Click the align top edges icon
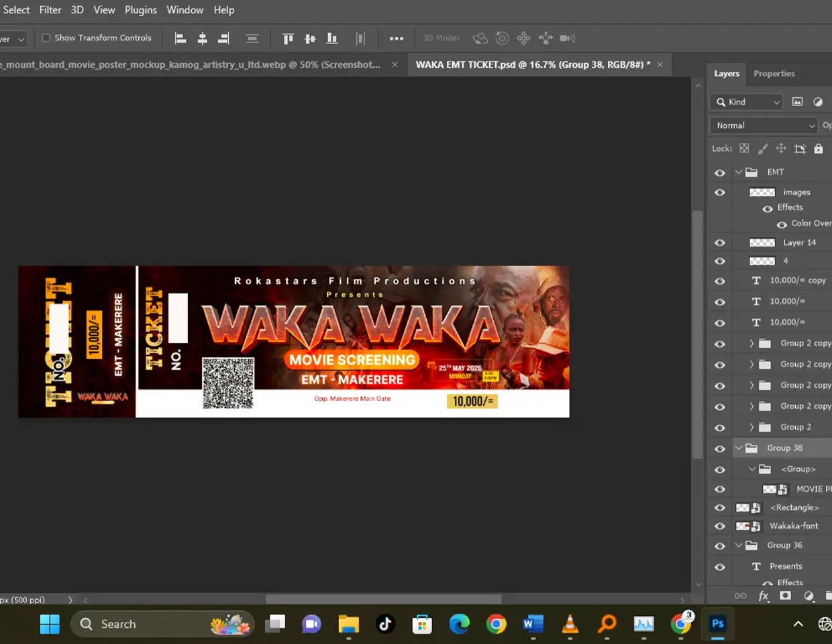This screenshot has width=832, height=644. point(289,38)
